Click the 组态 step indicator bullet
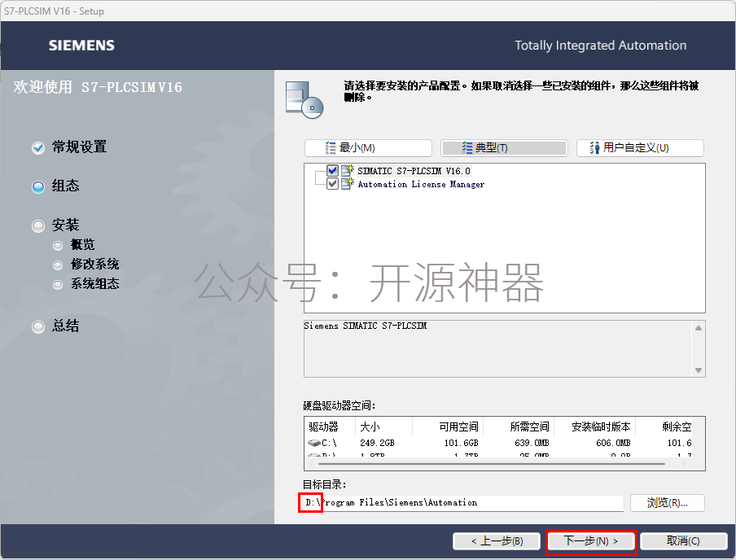 (x=38, y=187)
